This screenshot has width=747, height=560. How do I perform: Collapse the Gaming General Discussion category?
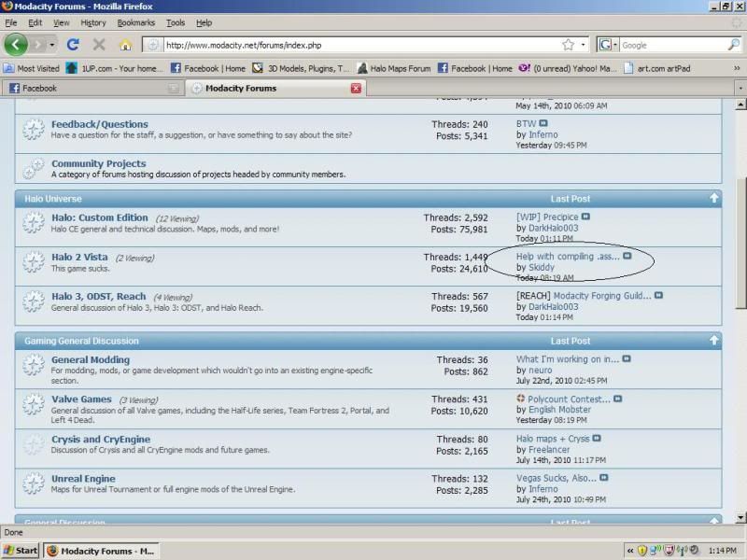pos(713,341)
